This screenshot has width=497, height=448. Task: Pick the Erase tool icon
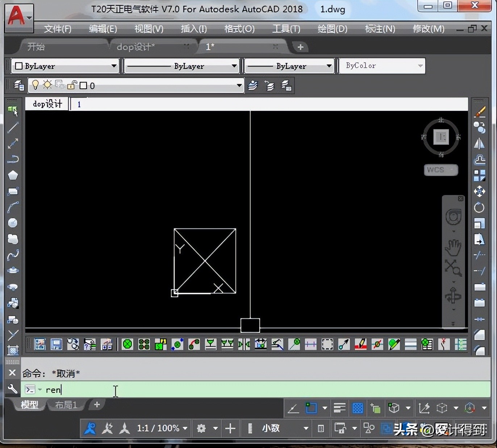[x=480, y=112]
